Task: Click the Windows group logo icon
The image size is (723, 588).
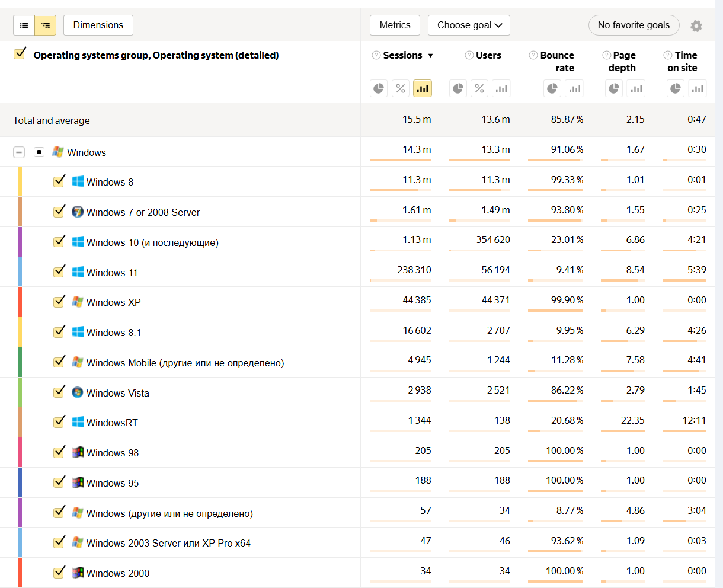Action: click(57, 152)
